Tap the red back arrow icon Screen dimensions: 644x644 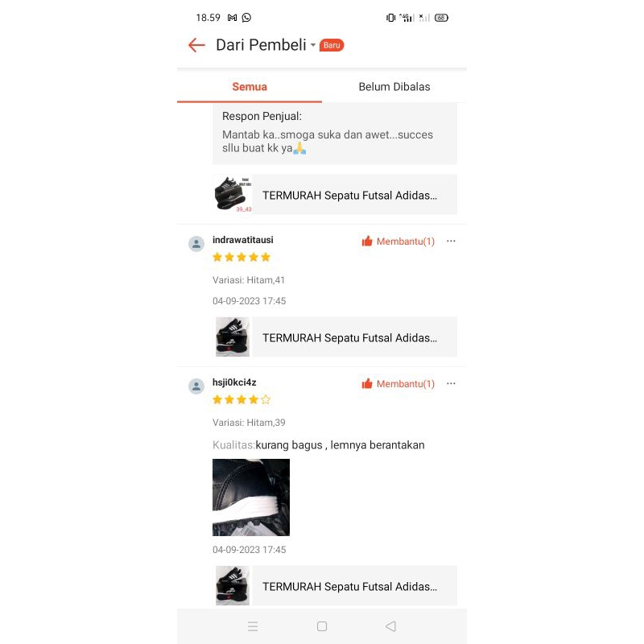pyautogui.click(x=196, y=45)
